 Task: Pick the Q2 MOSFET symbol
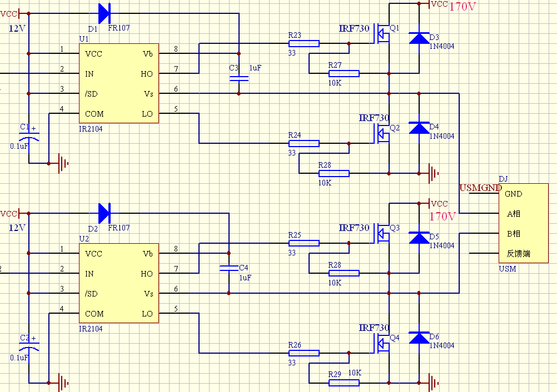[382, 133]
